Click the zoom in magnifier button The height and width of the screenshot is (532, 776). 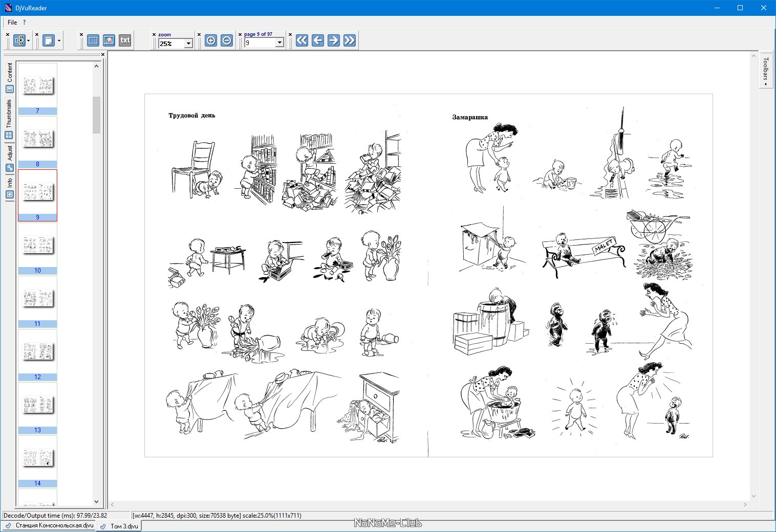click(x=210, y=40)
